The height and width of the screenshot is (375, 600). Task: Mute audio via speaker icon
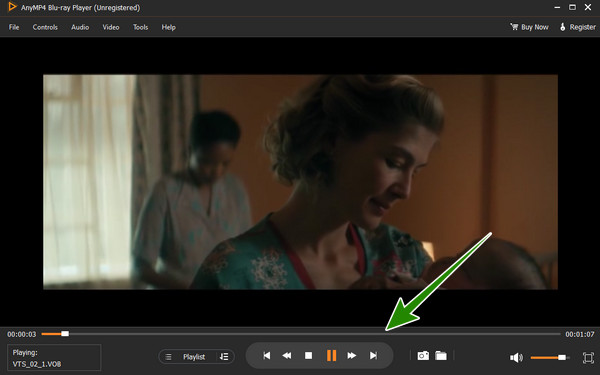coord(516,358)
